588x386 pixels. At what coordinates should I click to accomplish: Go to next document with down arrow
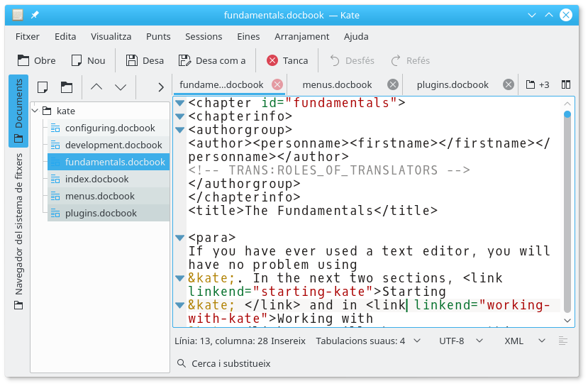(x=121, y=87)
